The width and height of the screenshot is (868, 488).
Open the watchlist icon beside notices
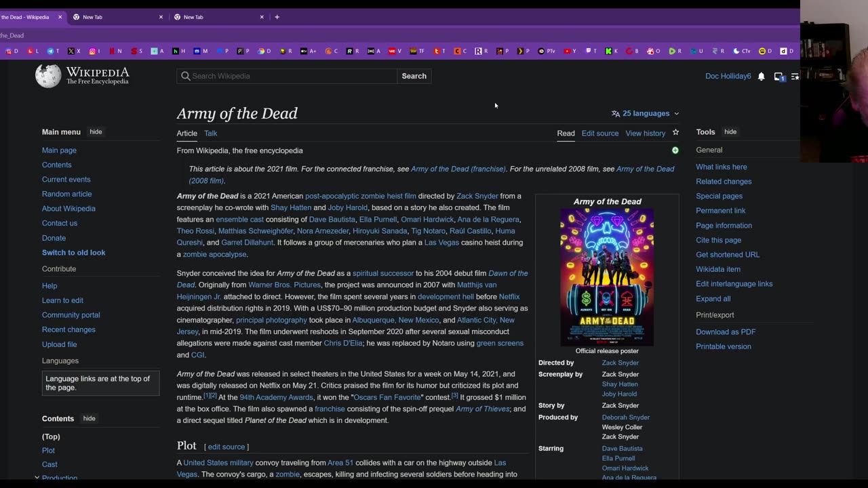tap(795, 77)
